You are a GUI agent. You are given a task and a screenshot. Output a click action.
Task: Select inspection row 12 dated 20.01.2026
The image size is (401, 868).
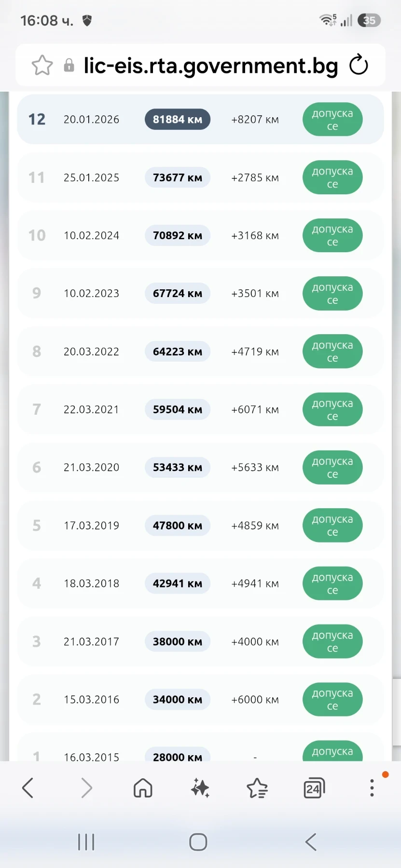200,119
